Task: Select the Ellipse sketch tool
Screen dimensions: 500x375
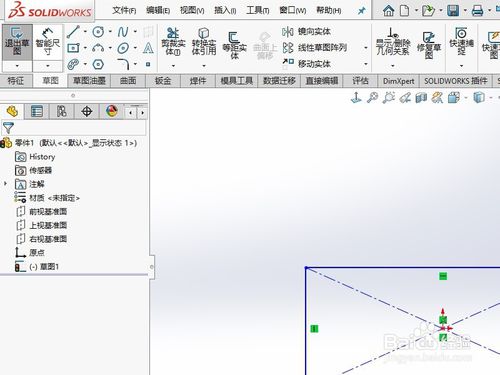Action: 123,48
